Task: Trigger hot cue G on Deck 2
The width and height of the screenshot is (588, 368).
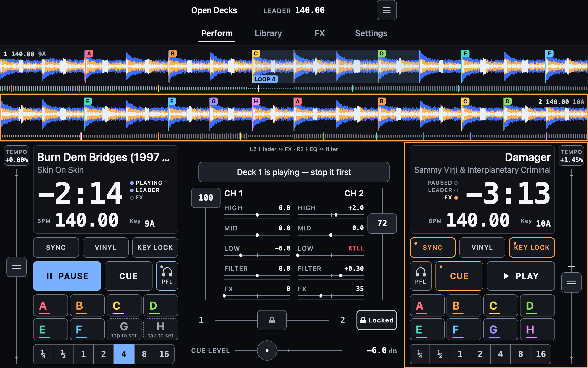Action: pos(500,329)
